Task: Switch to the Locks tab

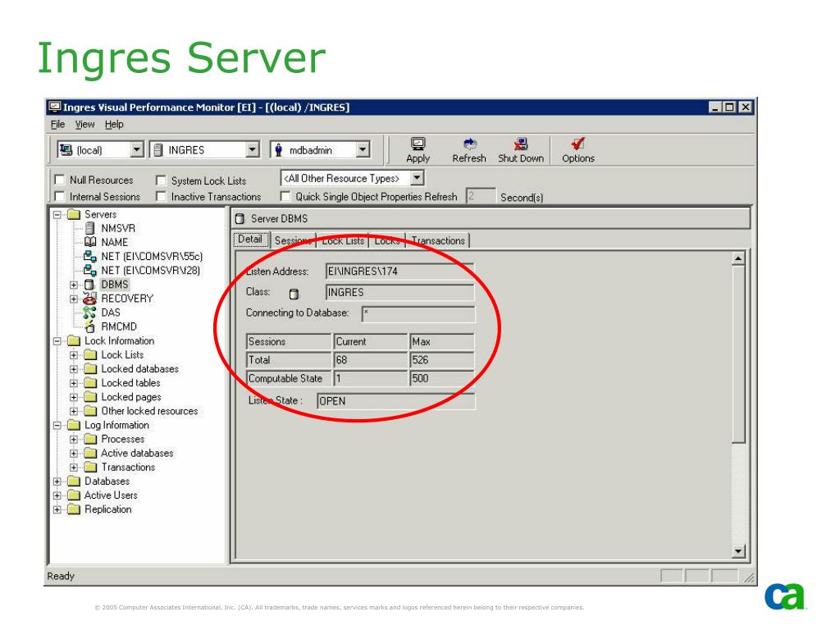Action: 387,240
